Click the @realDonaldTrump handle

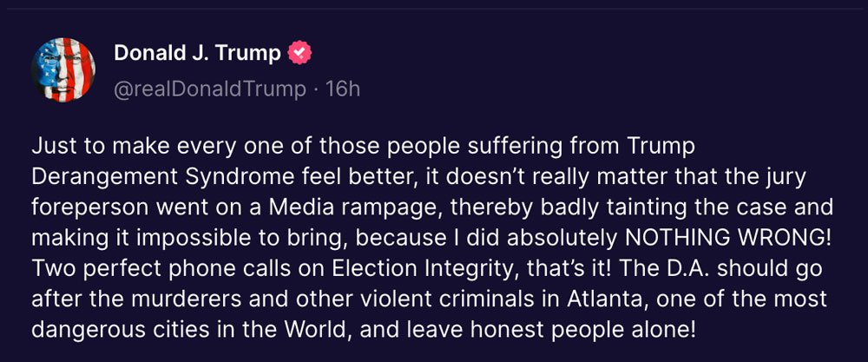tap(210, 89)
